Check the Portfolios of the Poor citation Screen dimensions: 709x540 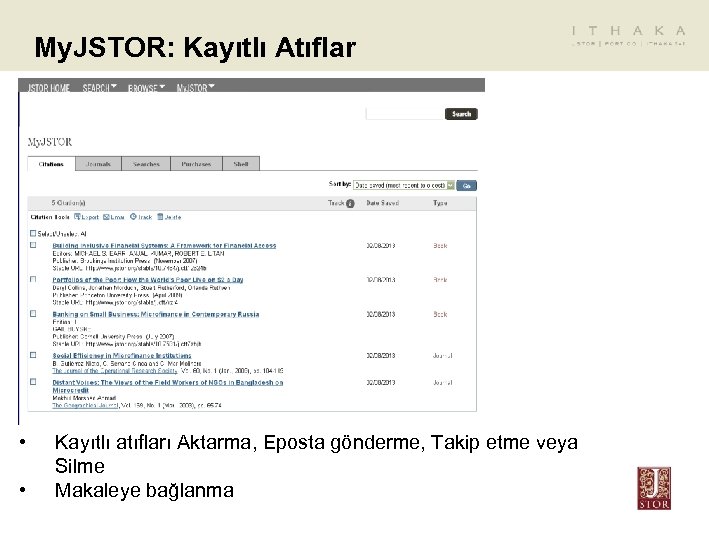click(33, 279)
